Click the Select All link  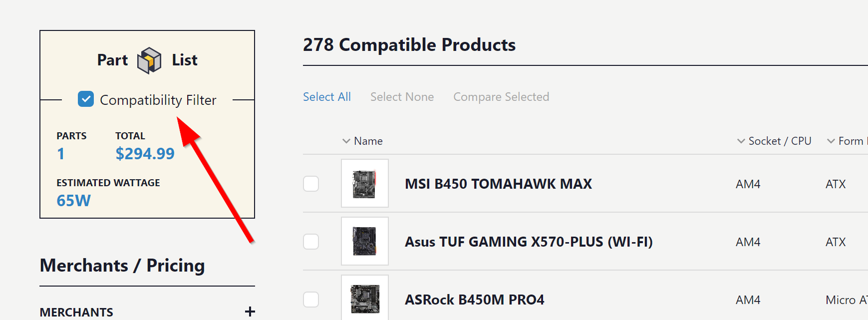(x=327, y=97)
